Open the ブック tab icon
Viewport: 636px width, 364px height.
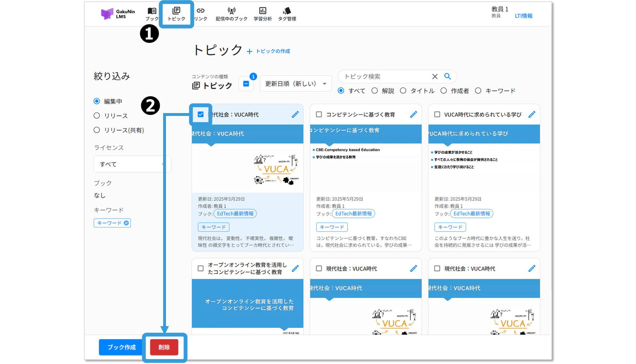click(152, 11)
